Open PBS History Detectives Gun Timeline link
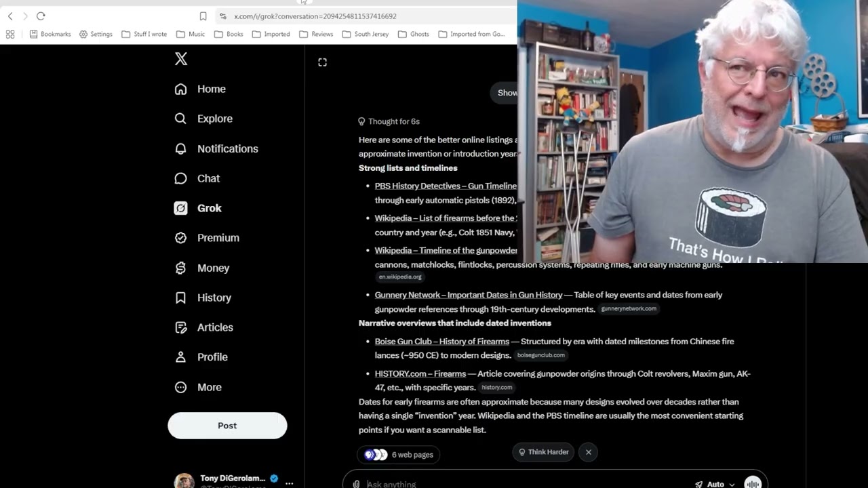Viewport: 868px width, 488px height. tap(446, 186)
